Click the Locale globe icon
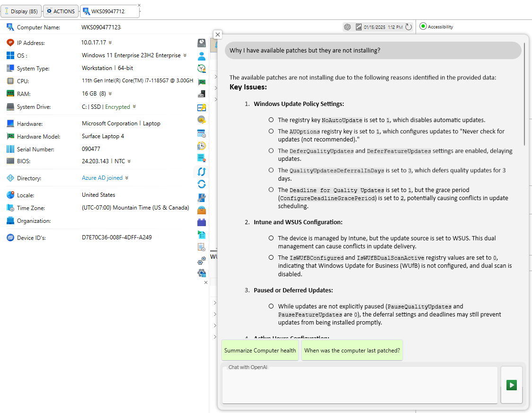This screenshot has height=413, width=532. click(10, 195)
